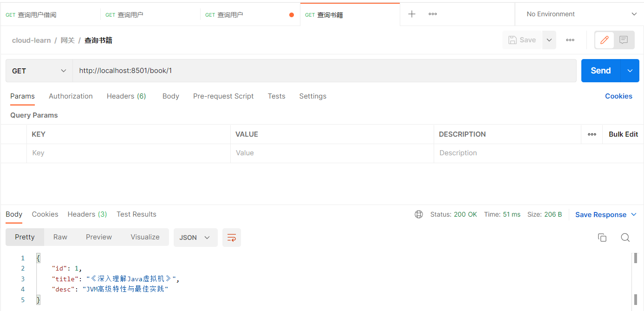Open the request Settings tab

pos(312,96)
